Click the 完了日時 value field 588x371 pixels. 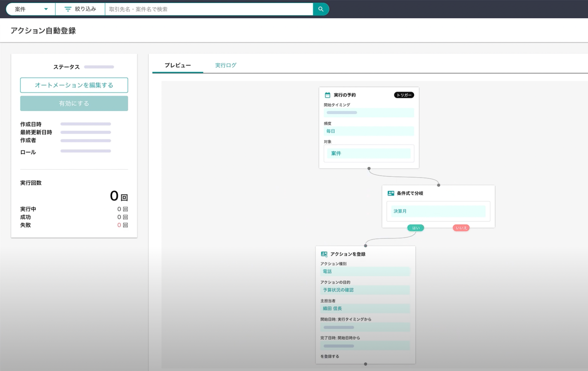365,346
